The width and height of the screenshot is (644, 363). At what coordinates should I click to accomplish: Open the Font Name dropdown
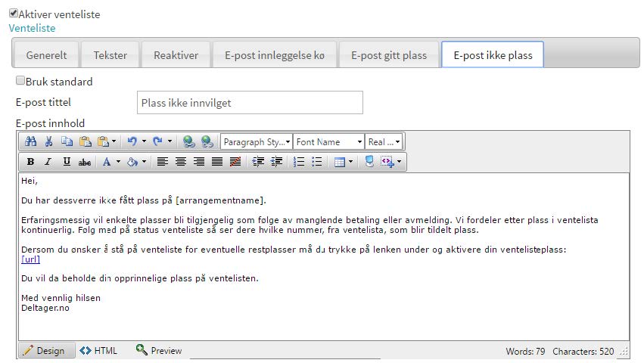pos(329,141)
